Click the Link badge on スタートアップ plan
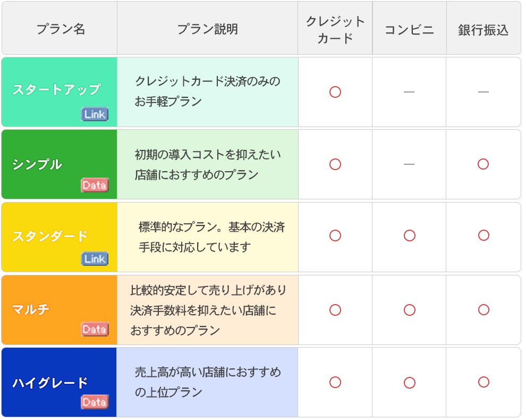Screen dimensions: 526x420 coord(95,114)
